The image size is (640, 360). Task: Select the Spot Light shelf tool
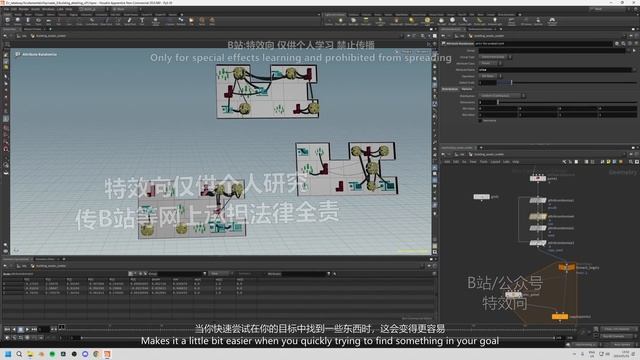click(x=353, y=21)
